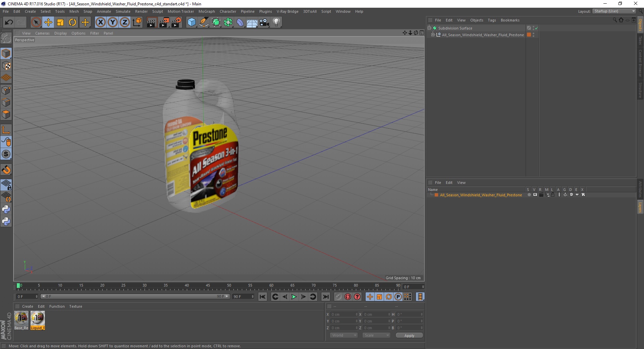The height and width of the screenshot is (349, 644).
Task: Open the V-Ray Bridge menu
Action: click(287, 11)
